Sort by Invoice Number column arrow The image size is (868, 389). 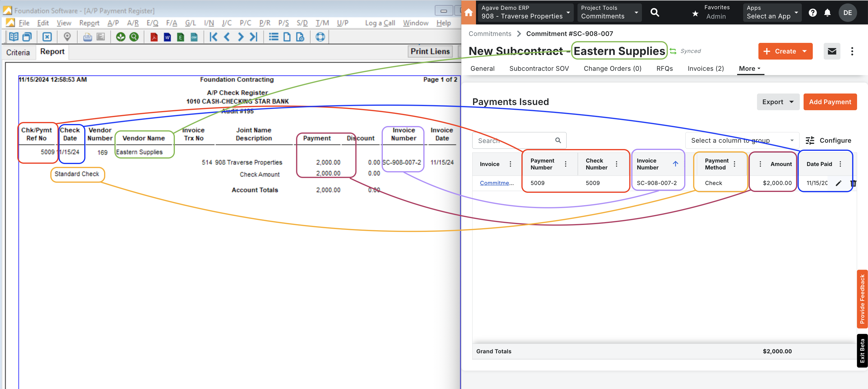[x=675, y=164]
